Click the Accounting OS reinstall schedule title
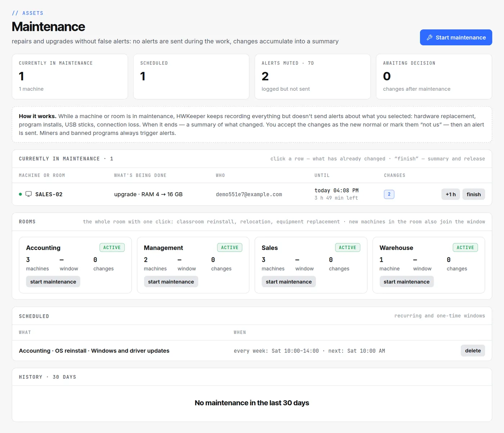The height and width of the screenshot is (433, 504). pos(94,351)
